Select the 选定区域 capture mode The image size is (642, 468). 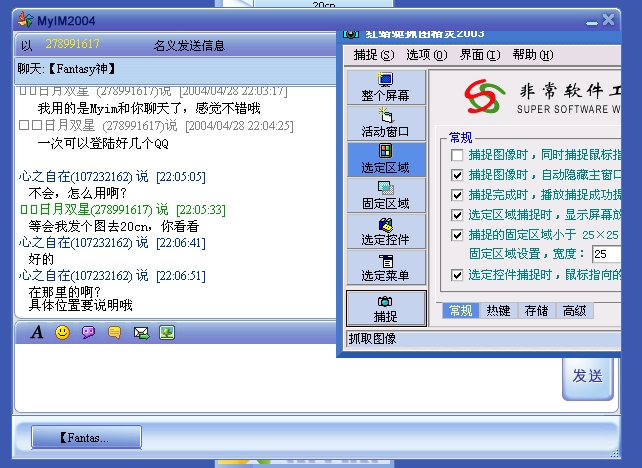386,159
